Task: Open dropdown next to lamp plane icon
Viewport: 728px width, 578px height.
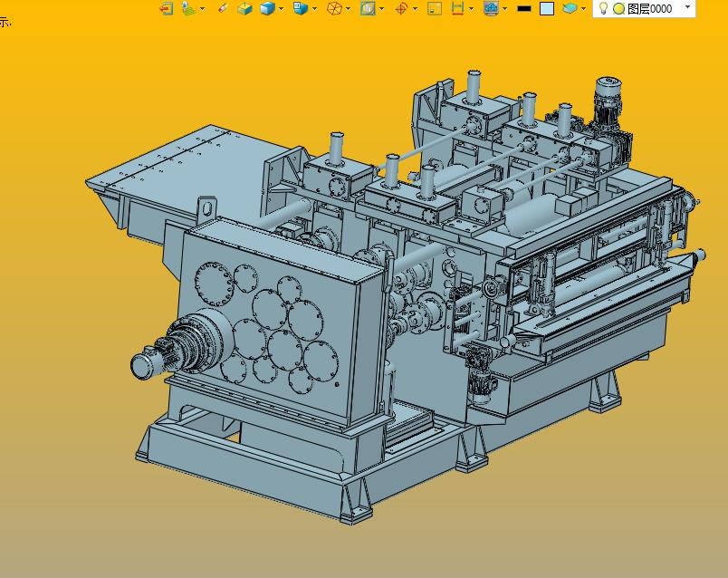Action: [x=203, y=9]
